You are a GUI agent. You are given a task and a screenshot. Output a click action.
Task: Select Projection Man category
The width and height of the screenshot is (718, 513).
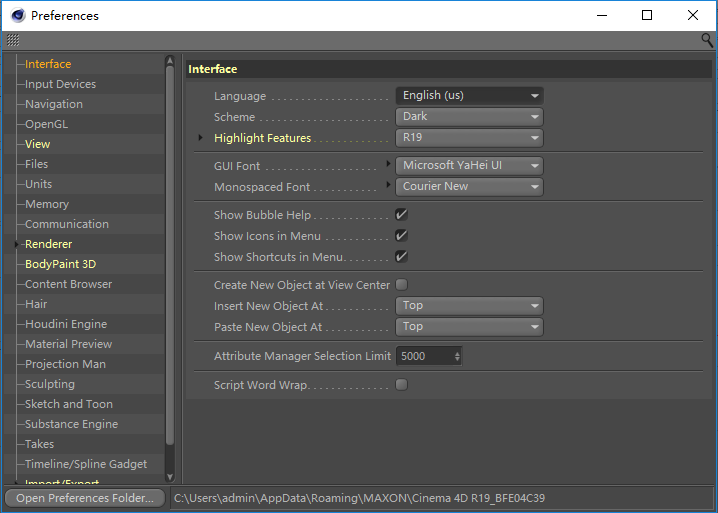coord(65,364)
